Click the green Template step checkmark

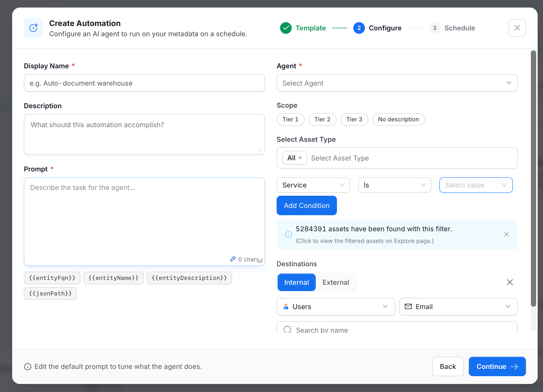point(286,28)
